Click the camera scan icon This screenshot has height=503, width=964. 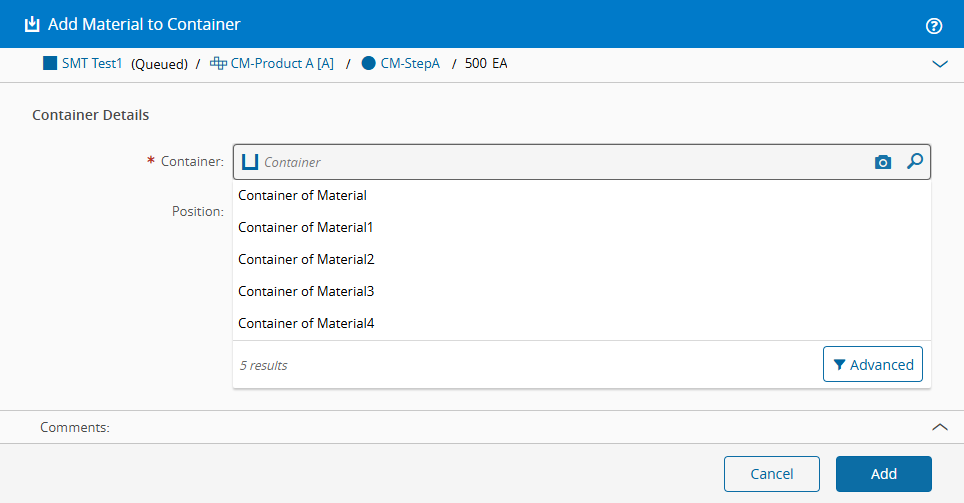(x=882, y=162)
